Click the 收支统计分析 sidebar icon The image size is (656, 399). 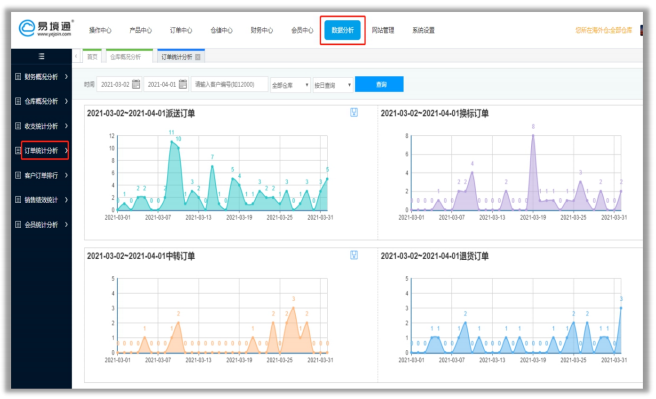pos(18,126)
